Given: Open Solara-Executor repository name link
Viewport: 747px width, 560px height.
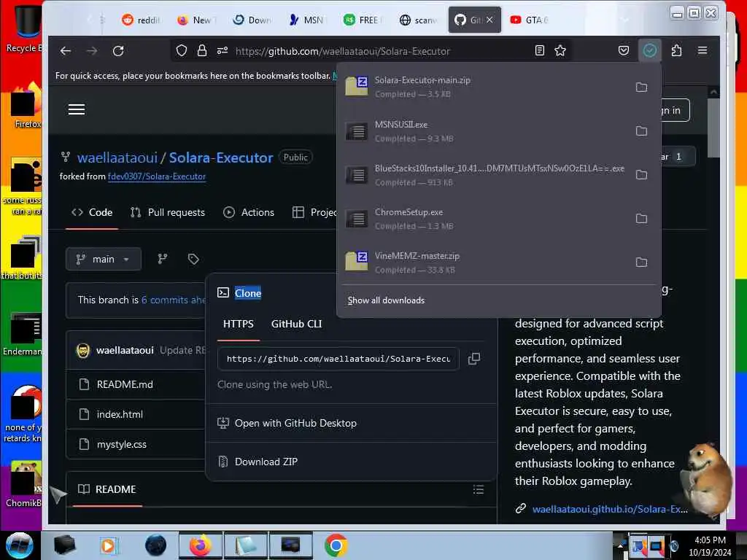Looking at the screenshot, I should point(221,157).
